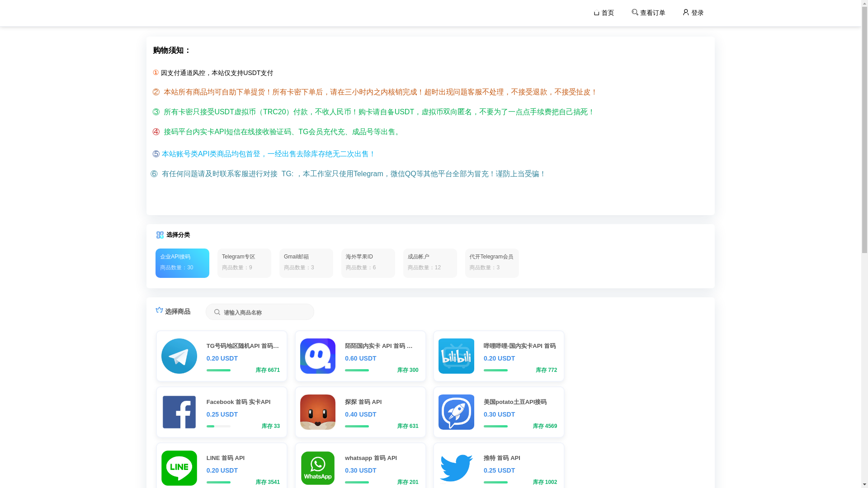
Task: Click the 库存 4569 stock label
Action: 545,426
